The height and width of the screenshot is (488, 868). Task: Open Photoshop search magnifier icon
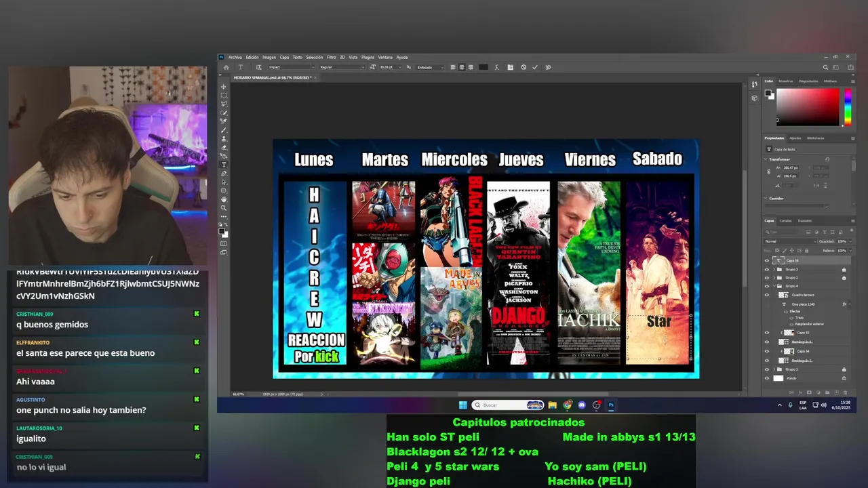pos(825,67)
